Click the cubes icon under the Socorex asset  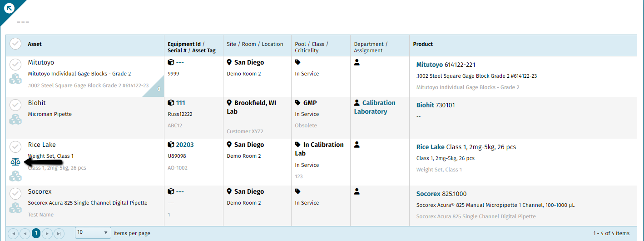(x=16, y=208)
